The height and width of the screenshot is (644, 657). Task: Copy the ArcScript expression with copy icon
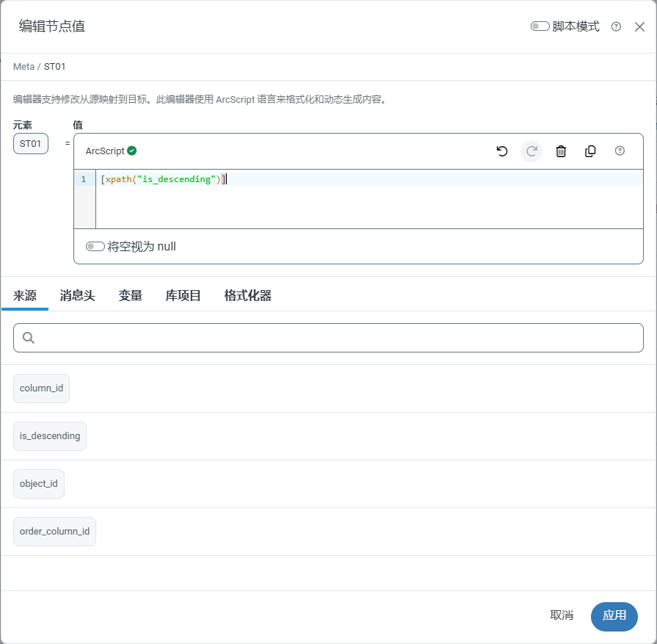coord(590,151)
